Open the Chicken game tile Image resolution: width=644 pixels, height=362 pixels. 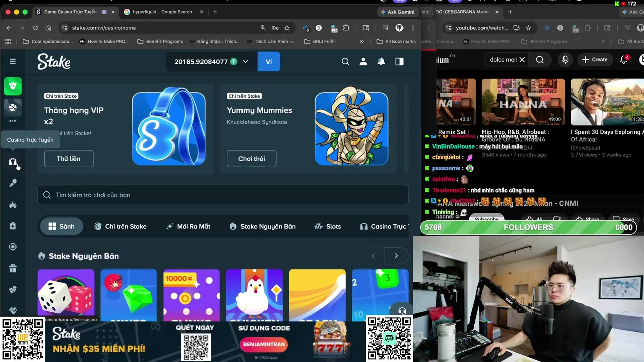coord(254,295)
